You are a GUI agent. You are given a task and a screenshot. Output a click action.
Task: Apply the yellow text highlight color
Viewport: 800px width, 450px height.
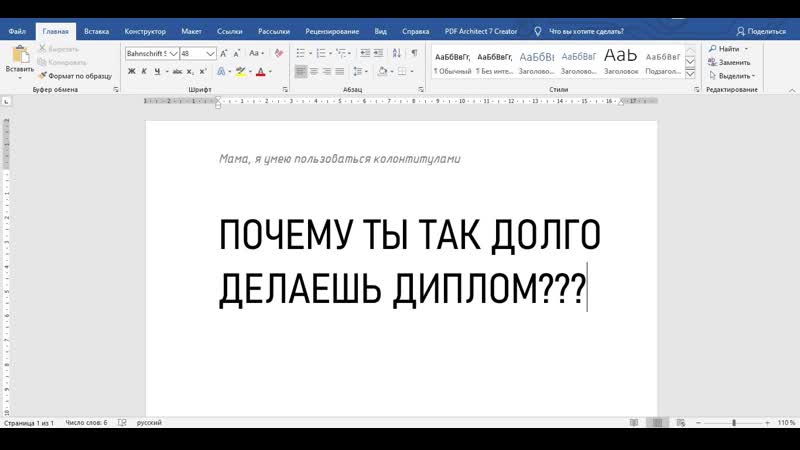click(240, 71)
